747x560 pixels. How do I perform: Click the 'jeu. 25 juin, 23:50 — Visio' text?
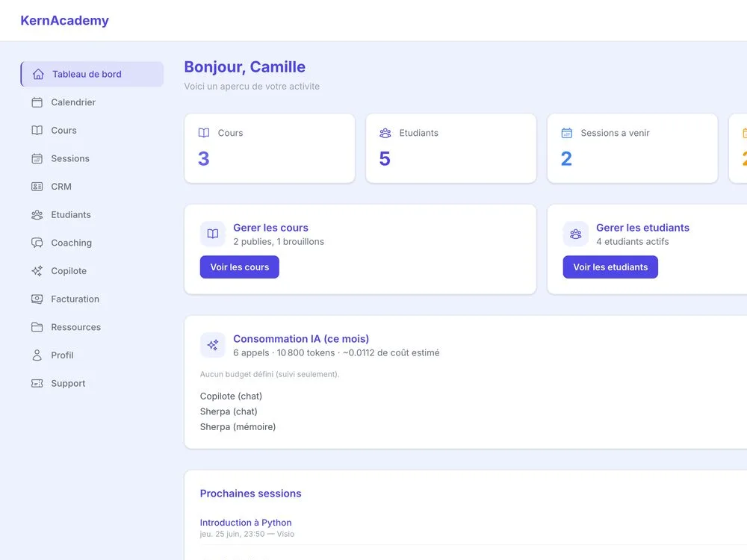coord(247,535)
